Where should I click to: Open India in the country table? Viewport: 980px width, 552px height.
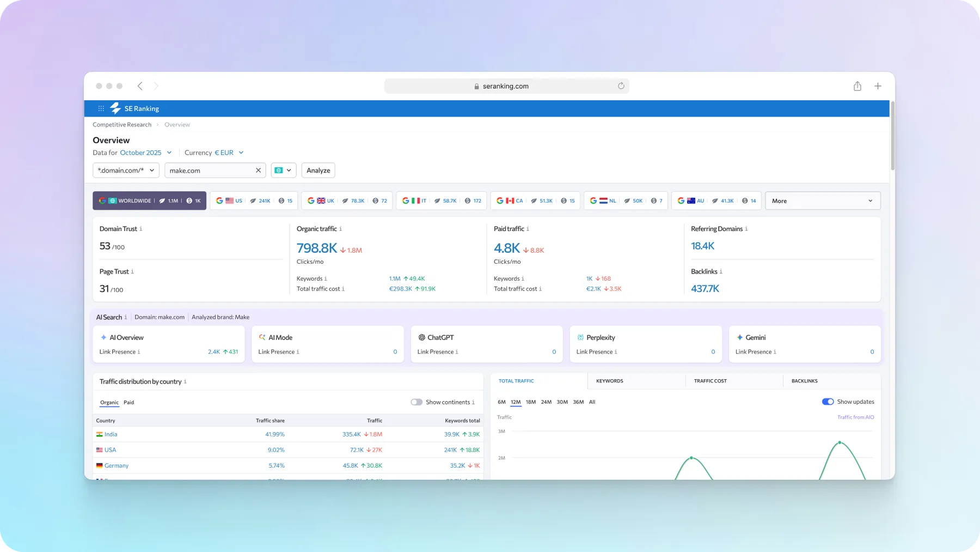(111, 434)
